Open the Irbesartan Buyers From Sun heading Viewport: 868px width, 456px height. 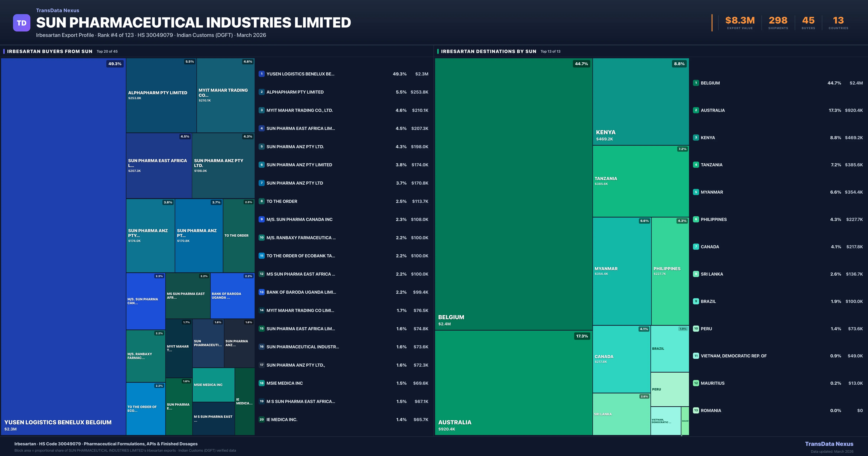50,51
